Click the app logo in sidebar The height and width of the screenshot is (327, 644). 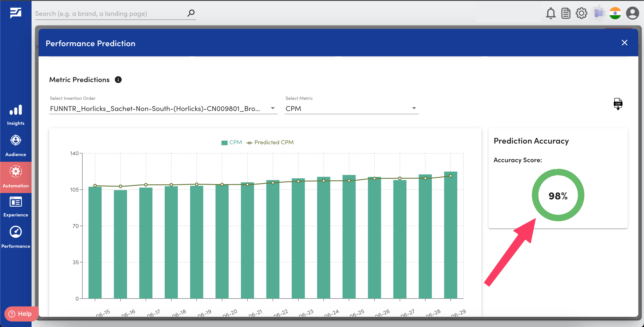(x=16, y=13)
